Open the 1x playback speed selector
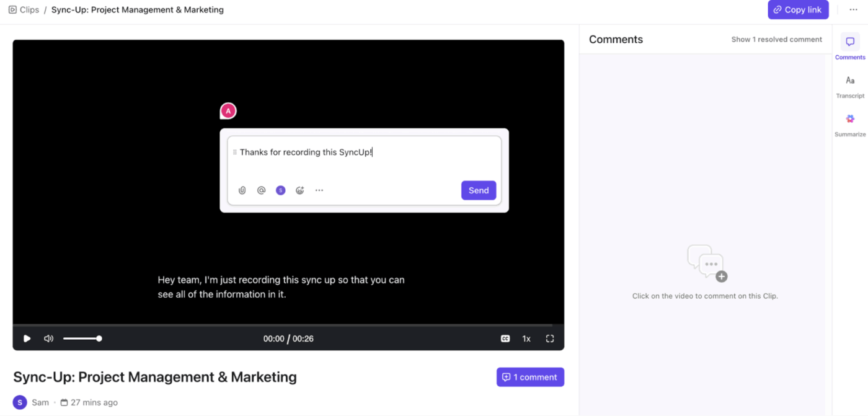The width and height of the screenshot is (868, 416). (x=526, y=339)
